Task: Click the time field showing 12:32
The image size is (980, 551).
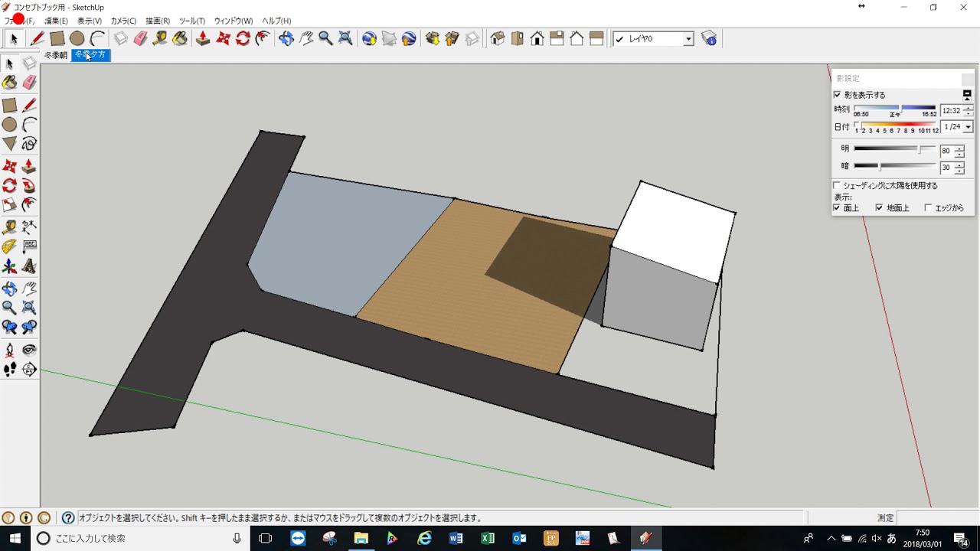Action: (x=952, y=110)
